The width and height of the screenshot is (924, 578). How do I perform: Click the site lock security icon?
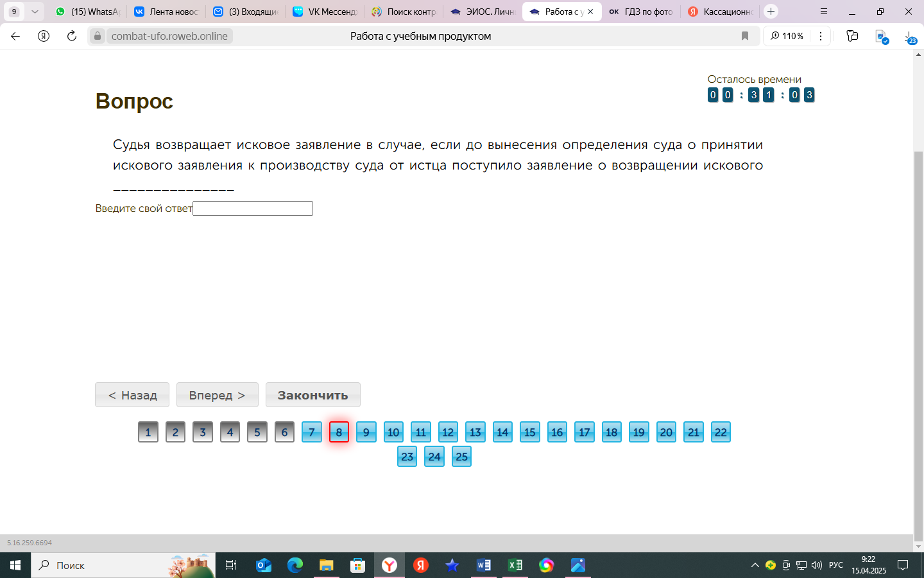98,36
